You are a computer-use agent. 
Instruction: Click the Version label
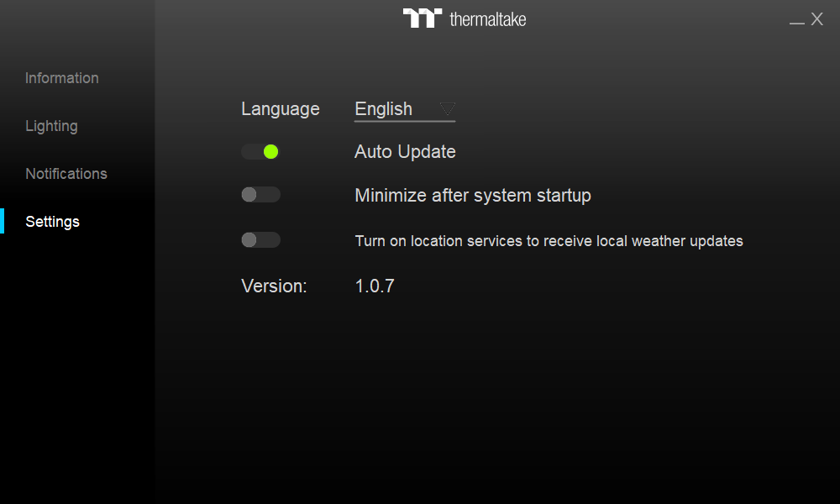click(x=274, y=286)
